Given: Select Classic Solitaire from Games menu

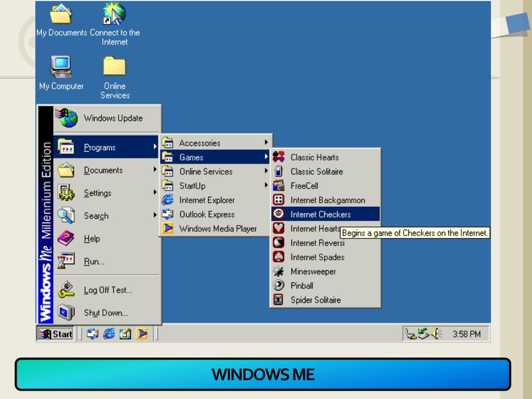Looking at the screenshot, I should (x=316, y=171).
